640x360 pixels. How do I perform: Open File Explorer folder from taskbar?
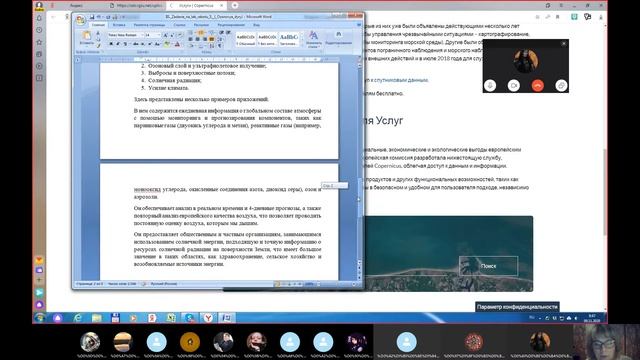pyautogui.click(x=96, y=318)
